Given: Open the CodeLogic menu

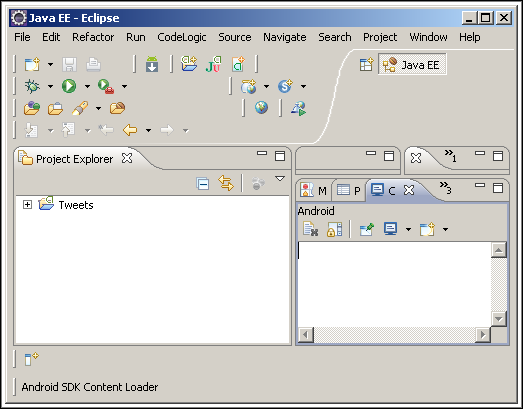Looking at the screenshot, I should tap(182, 37).
